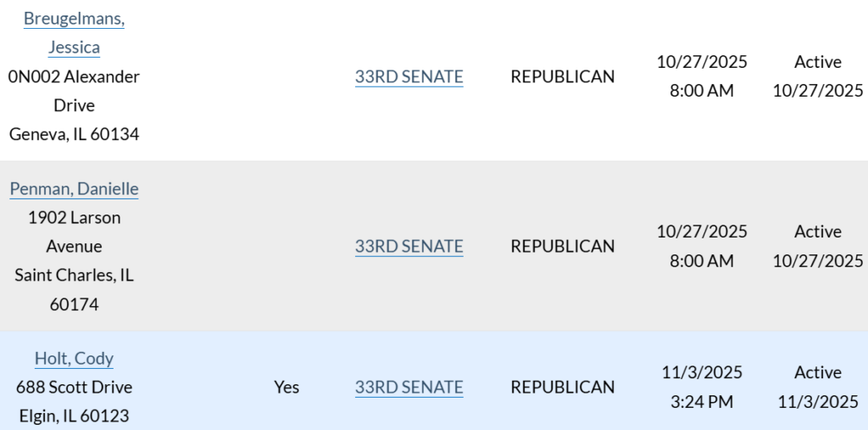Click the Yes cell in Holt row
Screen dimensions: 868x430
tap(287, 387)
